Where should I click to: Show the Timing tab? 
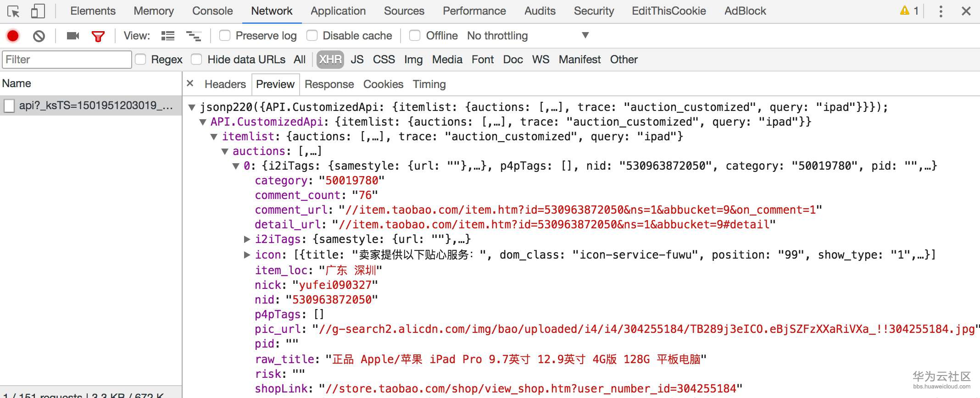[x=429, y=84]
